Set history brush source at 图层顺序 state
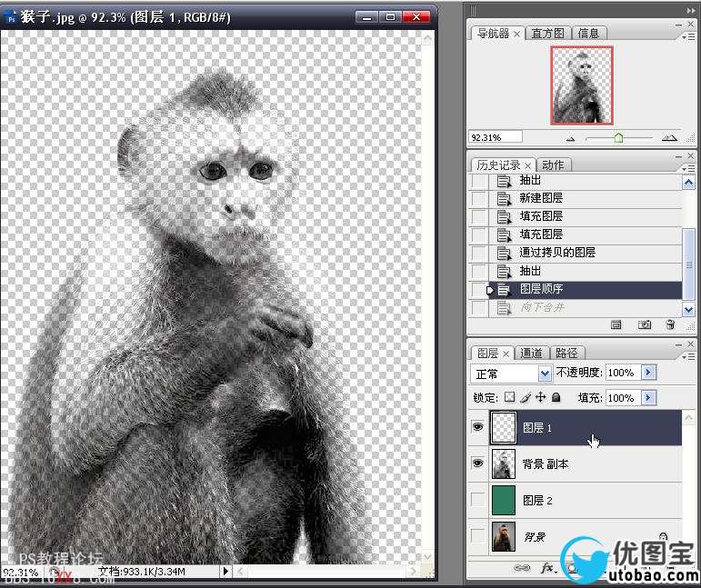The image size is (701, 588). pyautogui.click(x=479, y=290)
